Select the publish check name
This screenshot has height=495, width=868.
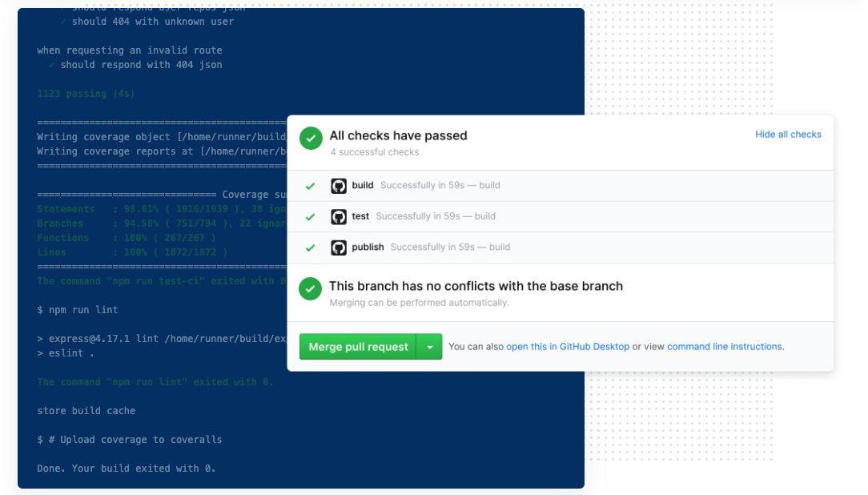pyautogui.click(x=368, y=247)
